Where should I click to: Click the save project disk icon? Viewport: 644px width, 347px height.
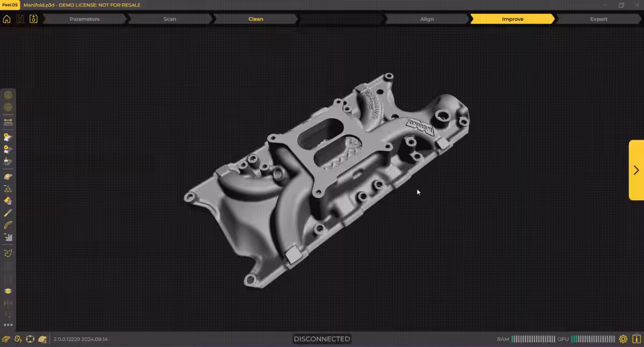(x=20, y=19)
